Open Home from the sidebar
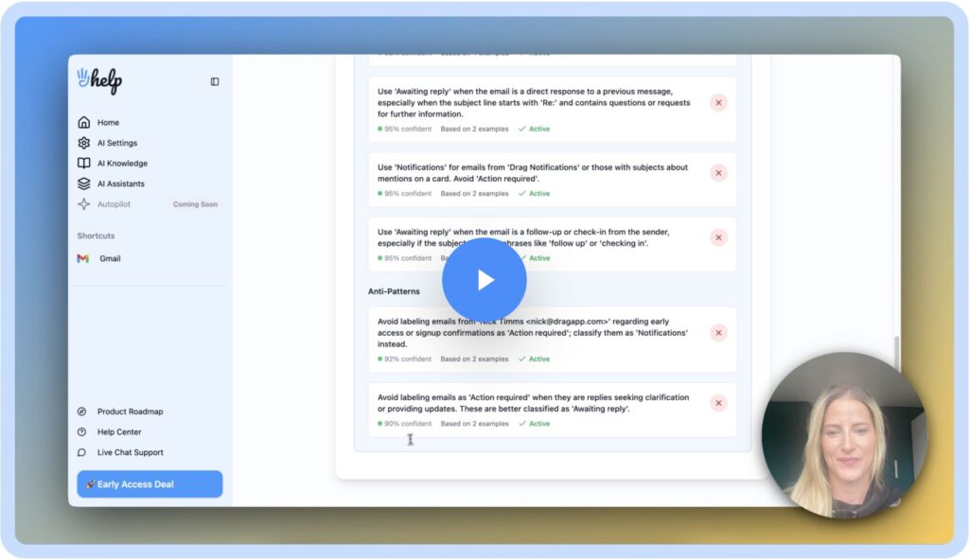 tap(107, 123)
